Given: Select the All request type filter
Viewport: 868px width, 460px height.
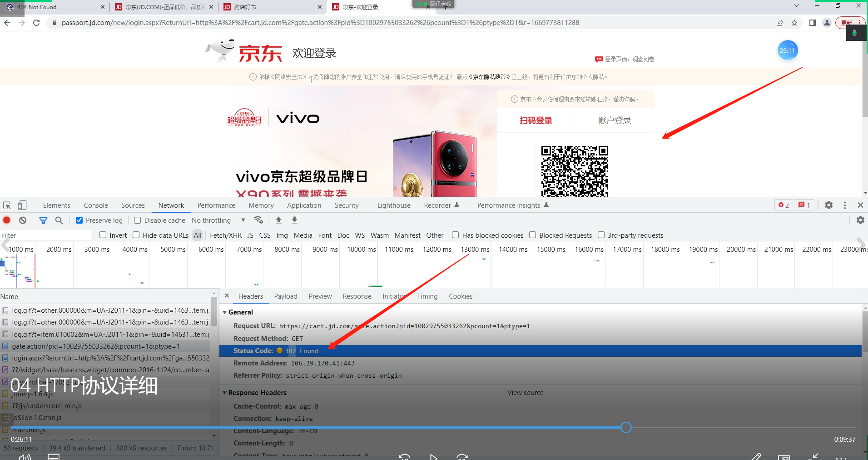Looking at the screenshot, I should tap(198, 235).
